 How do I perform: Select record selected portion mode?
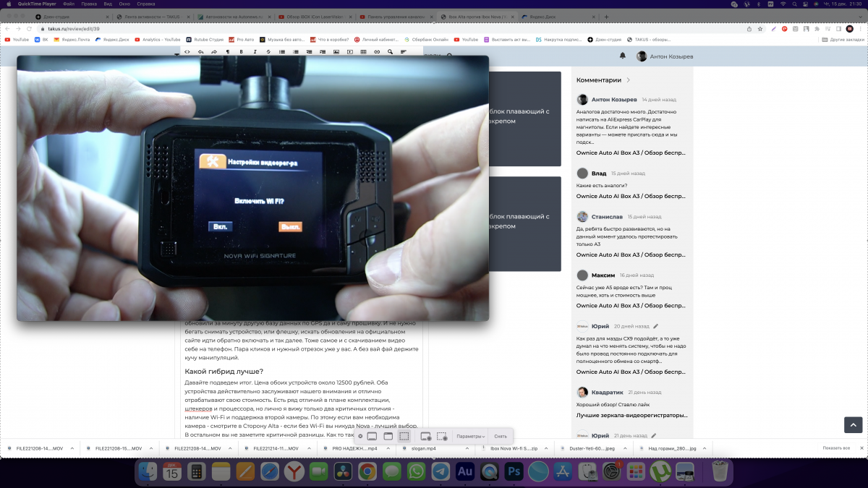pos(443,437)
